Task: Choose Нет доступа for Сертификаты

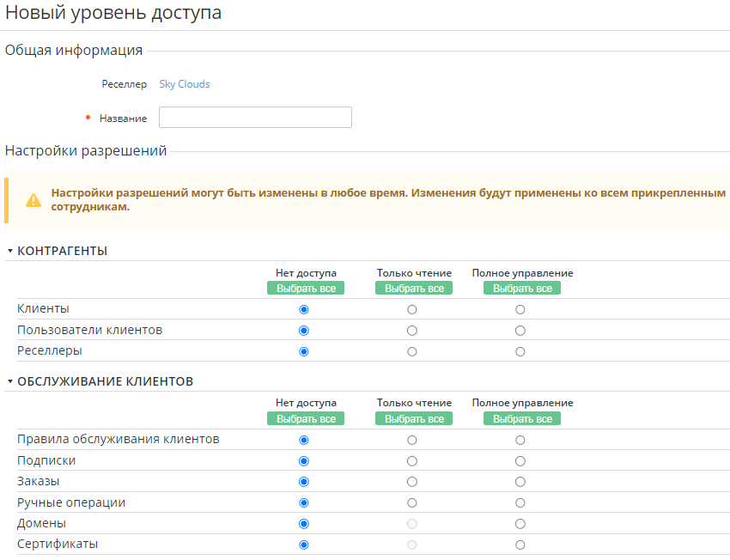Action: [304, 545]
